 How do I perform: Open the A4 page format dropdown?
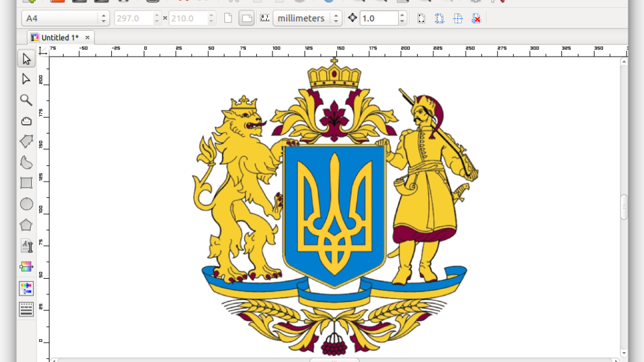coord(65,19)
